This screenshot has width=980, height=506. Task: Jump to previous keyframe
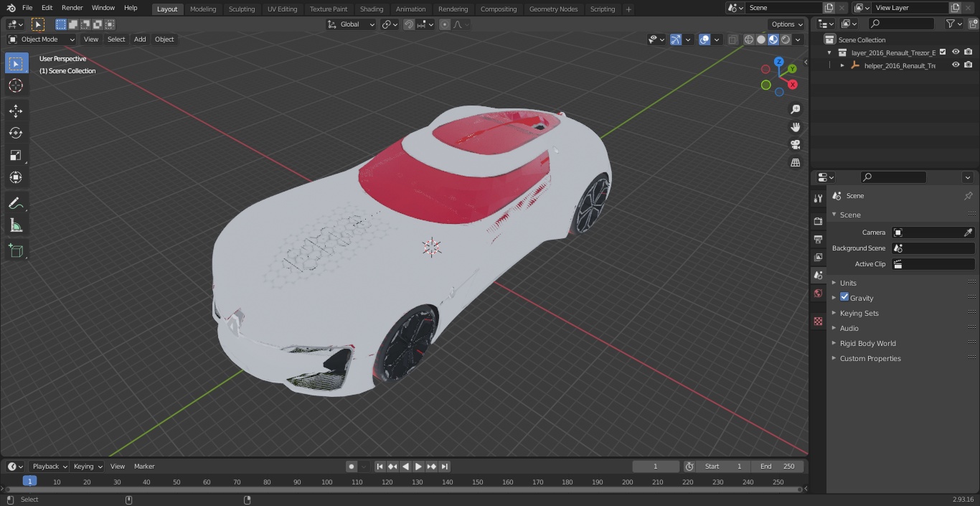(392, 467)
